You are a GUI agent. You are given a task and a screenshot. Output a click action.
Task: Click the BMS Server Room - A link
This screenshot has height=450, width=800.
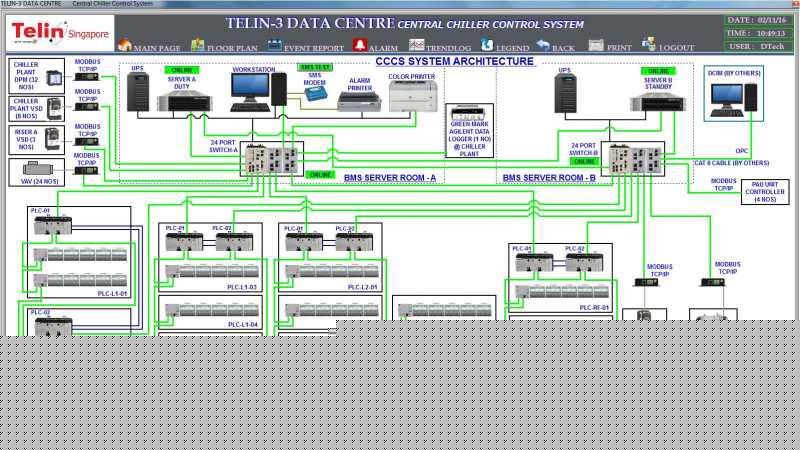[x=390, y=178]
